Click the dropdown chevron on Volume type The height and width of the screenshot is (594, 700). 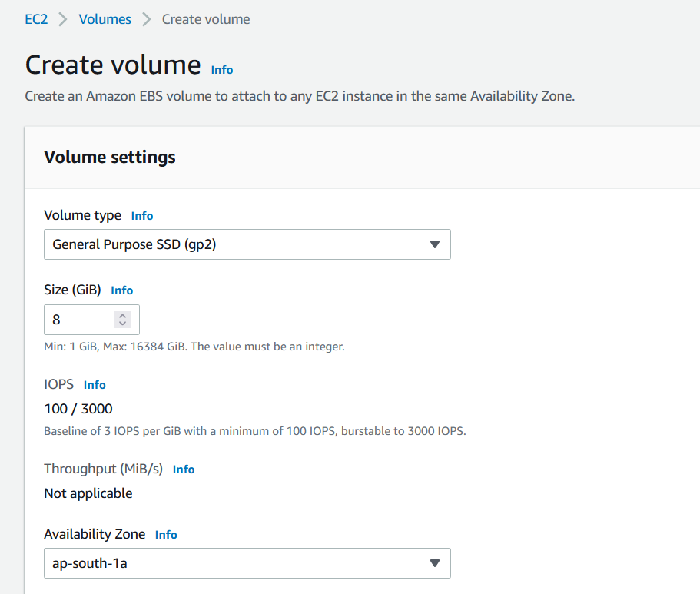436,244
